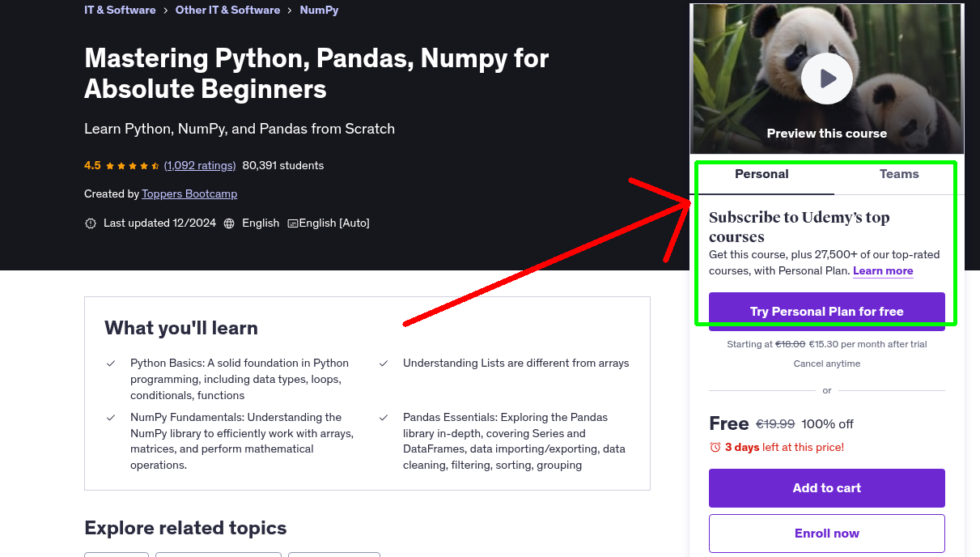Screen dimensions: 980x557
Task: Click the Cancel anytime text
Action: click(x=826, y=364)
